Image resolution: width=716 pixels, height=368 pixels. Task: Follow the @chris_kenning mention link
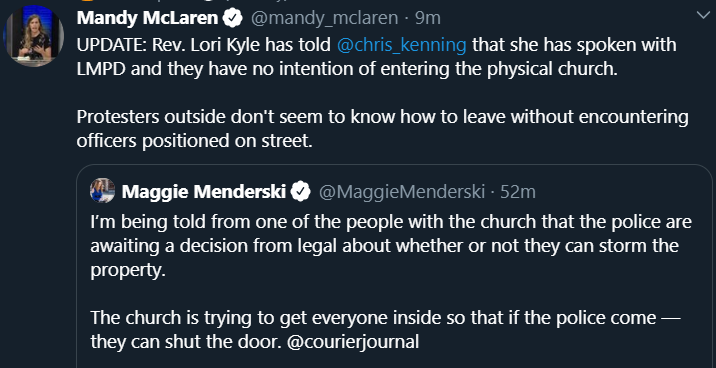tap(401, 45)
